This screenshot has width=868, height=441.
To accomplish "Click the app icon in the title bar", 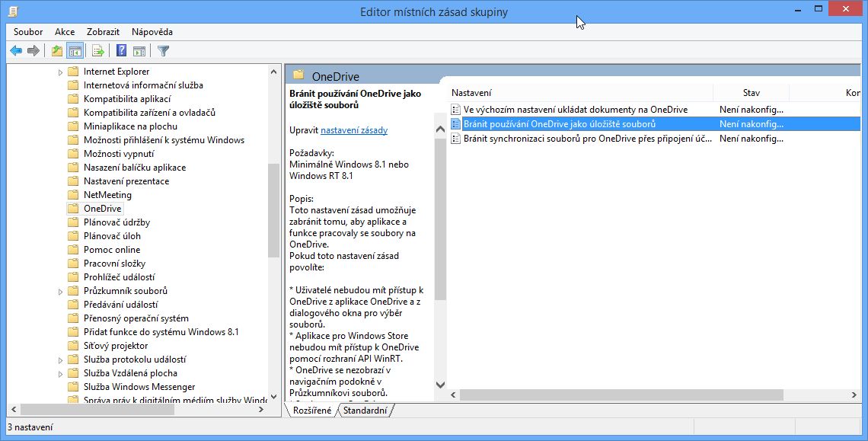I will [x=13, y=11].
